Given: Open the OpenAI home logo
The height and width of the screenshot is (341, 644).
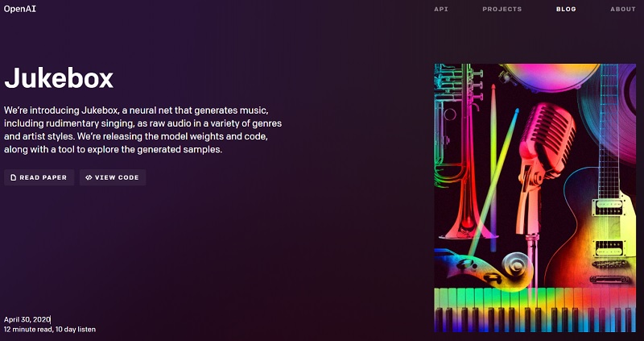Looking at the screenshot, I should (19, 9).
